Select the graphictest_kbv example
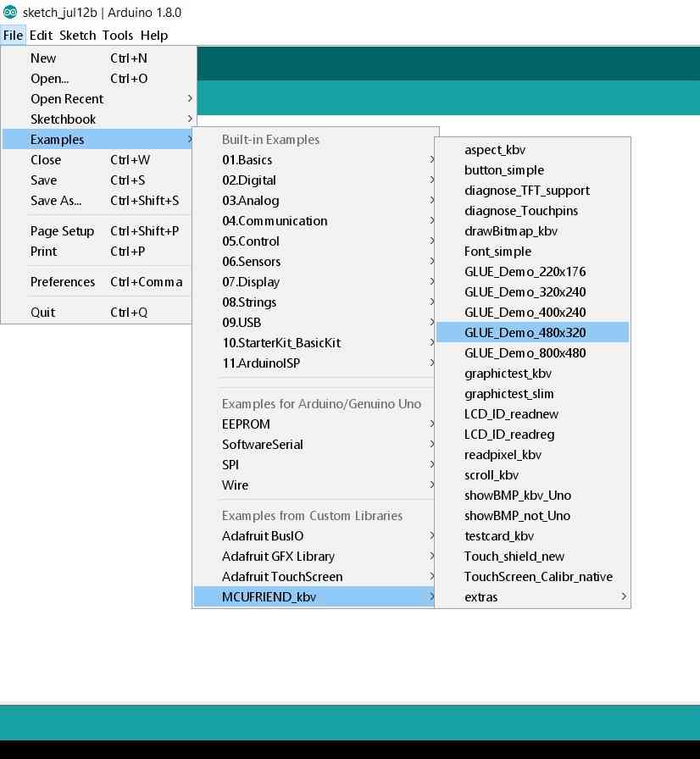The height and width of the screenshot is (759, 700). pos(532,374)
